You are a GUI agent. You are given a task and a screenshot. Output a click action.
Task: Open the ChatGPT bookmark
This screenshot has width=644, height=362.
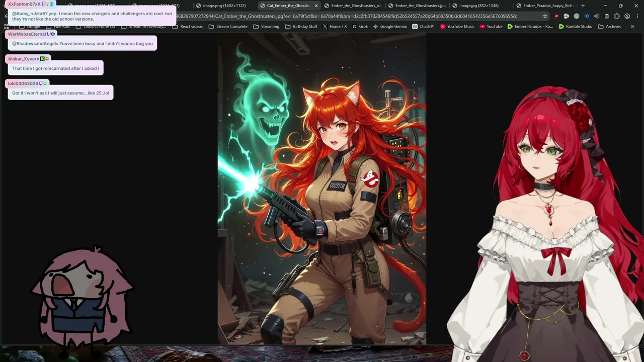pyautogui.click(x=424, y=27)
